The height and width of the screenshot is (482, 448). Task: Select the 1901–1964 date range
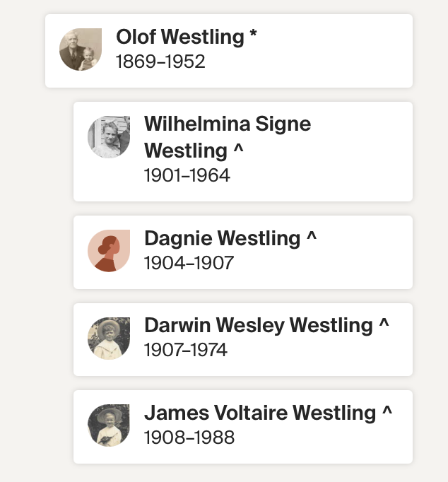(x=187, y=175)
